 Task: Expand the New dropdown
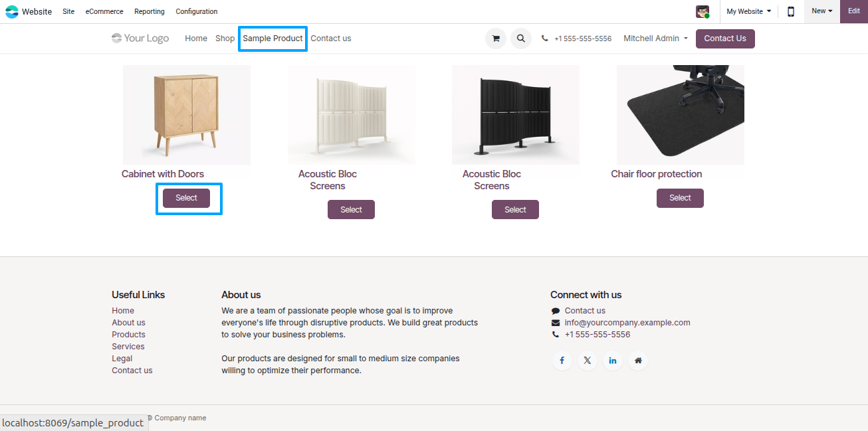(x=822, y=11)
